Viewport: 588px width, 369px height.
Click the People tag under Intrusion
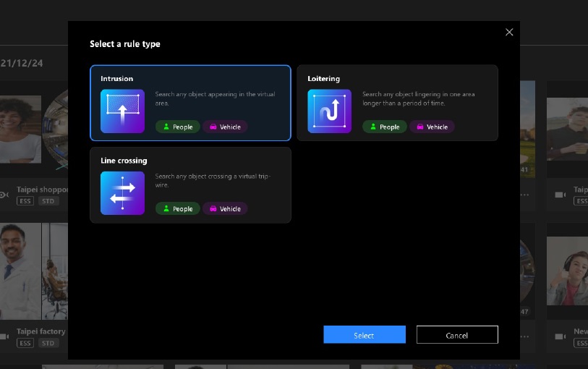[x=178, y=127]
